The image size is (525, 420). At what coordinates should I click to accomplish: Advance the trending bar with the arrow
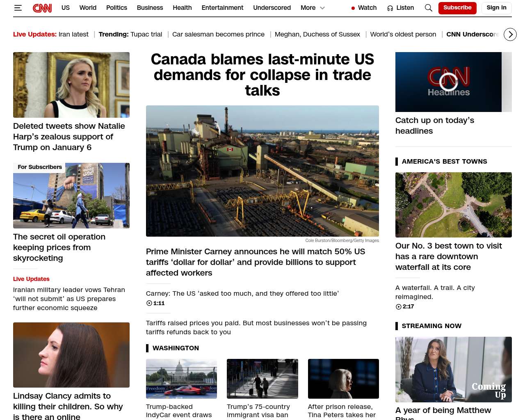510,34
